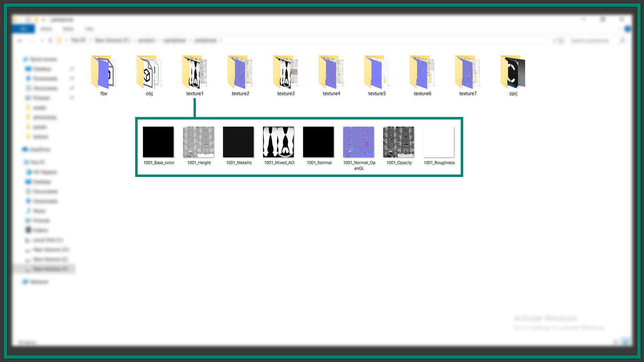Image resolution: width=644 pixels, height=362 pixels.
Task: Select the 1001_Opacity texture thumbnail
Action: coord(398,142)
